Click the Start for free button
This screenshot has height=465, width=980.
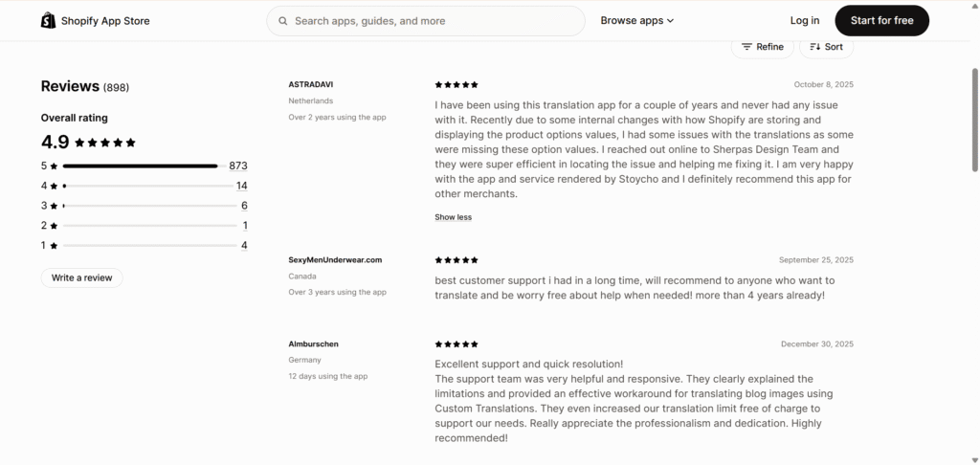881,21
